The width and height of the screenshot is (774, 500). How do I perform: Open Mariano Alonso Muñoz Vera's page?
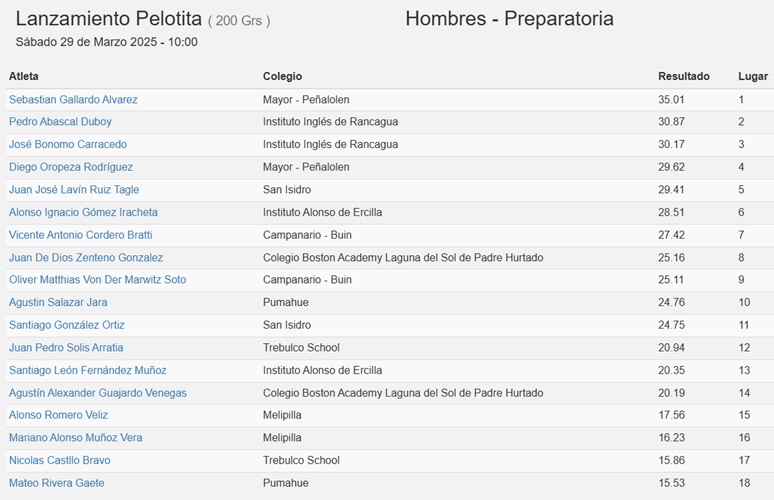[76, 438]
